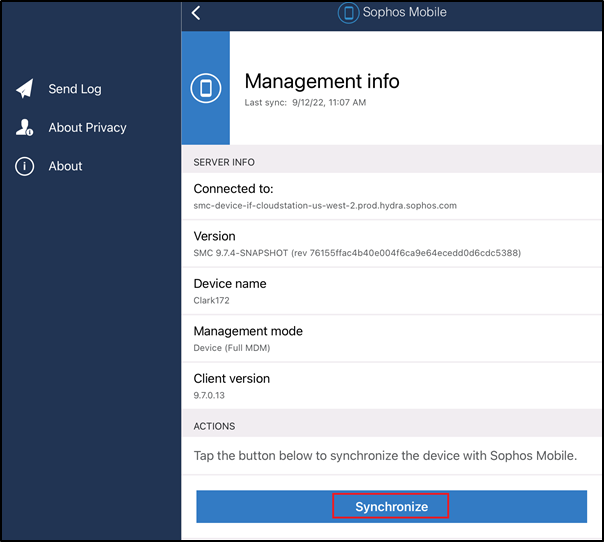Click the Last sync 9/12/22, 11:07 AM text
Image resolution: width=604 pixels, height=542 pixels.
coord(305,102)
